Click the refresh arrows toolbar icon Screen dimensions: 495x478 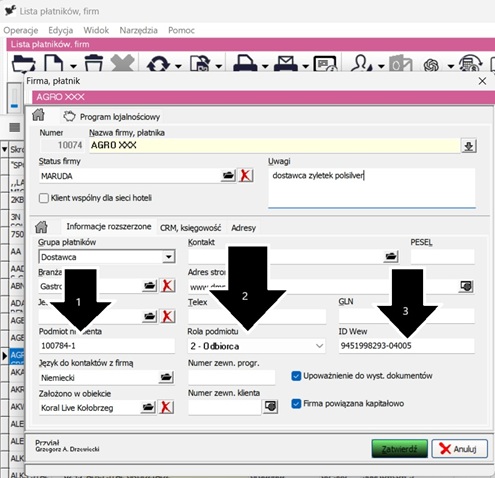(x=158, y=64)
